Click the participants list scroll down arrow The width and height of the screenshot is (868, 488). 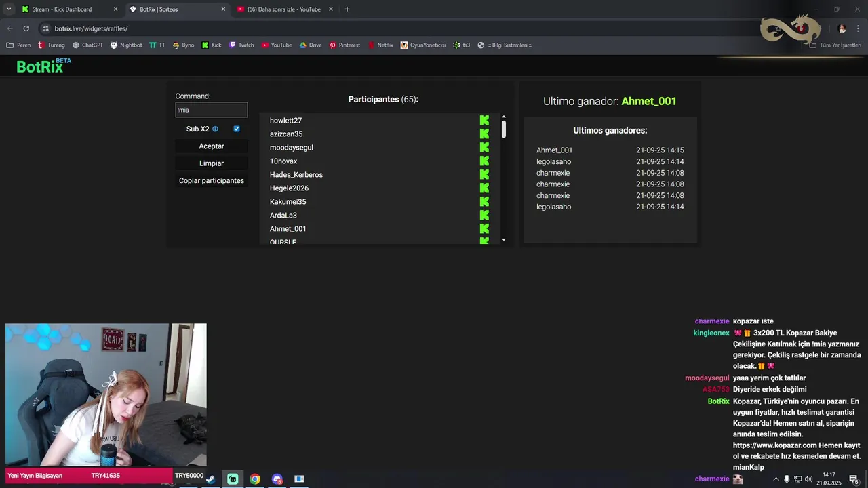tap(504, 240)
